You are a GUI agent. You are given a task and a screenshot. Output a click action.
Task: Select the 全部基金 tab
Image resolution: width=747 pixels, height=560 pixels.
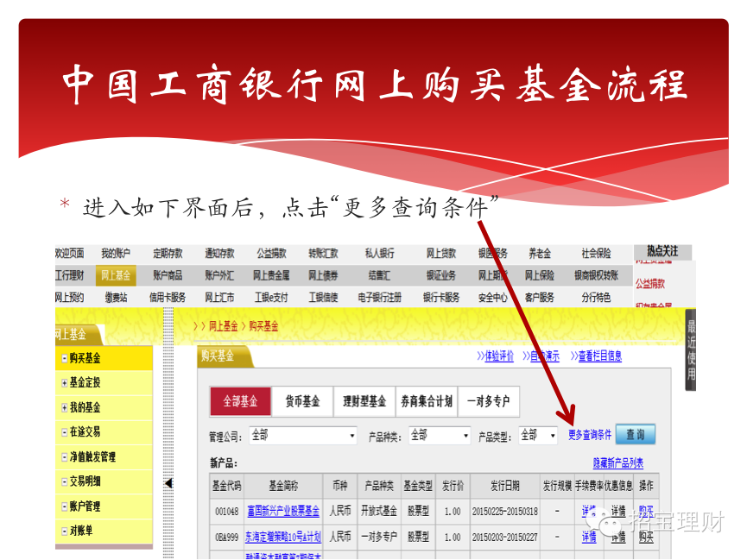pyautogui.click(x=241, y=401)
